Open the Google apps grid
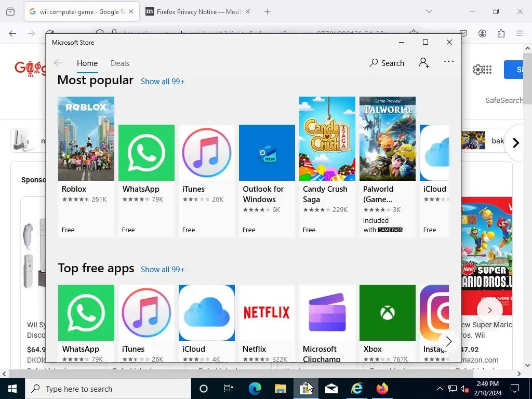Viewport: 532px width, 399px height. [487, 70]
